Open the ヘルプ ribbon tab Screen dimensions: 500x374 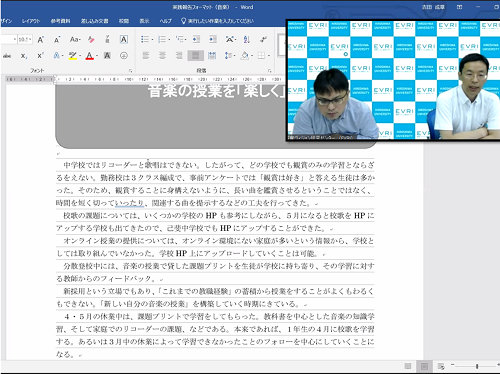click(x=166, y=21)
